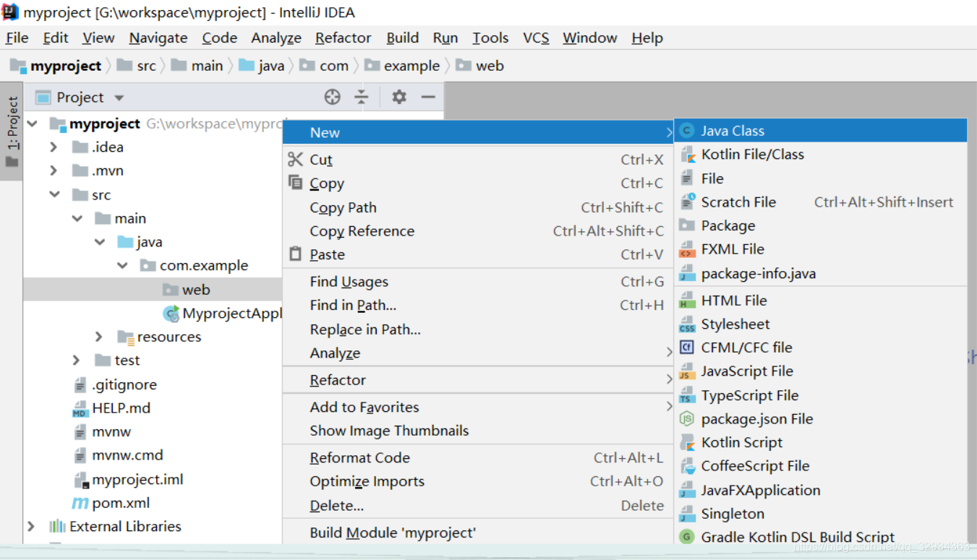The height and width of the screenshot is (560, 977).
Task: Click the pom.xml Maven icon
Action: tap(80, 503)
